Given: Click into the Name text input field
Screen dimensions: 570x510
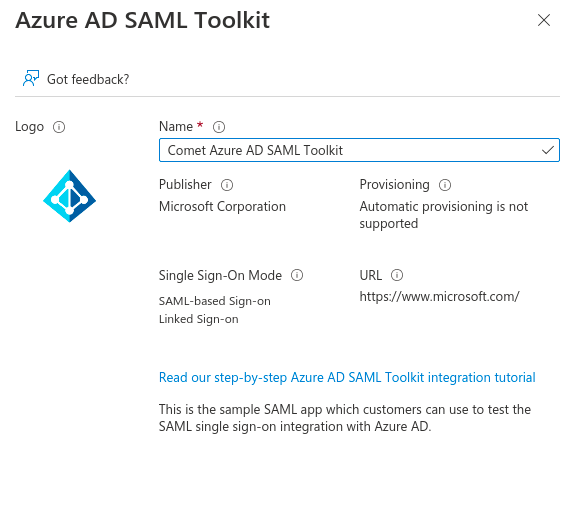Looking at the screenshot, I should coord(359,150).
